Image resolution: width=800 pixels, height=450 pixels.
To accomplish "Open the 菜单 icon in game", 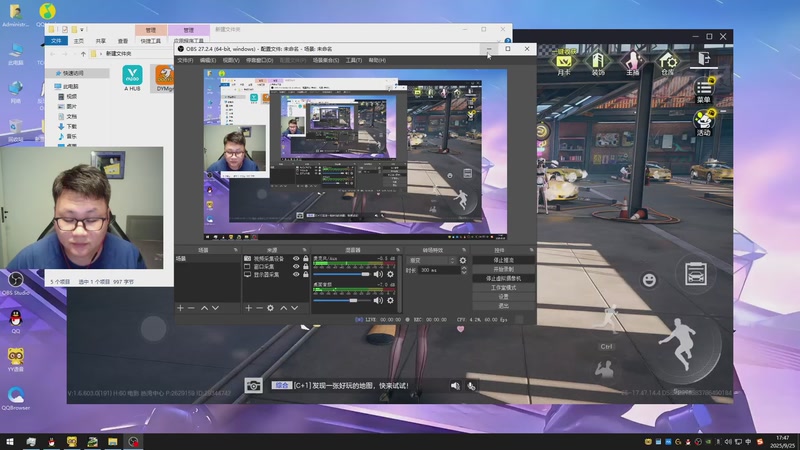I will tap(704, 91).
